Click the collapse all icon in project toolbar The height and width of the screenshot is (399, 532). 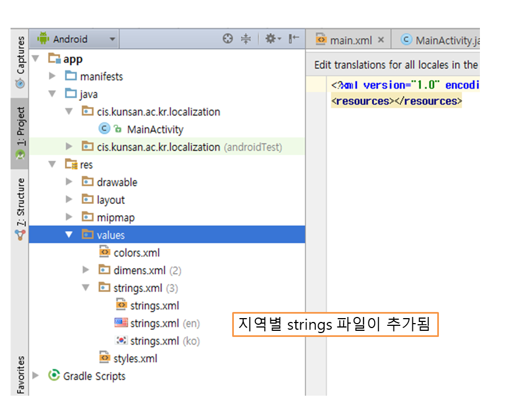click(246, 39)
